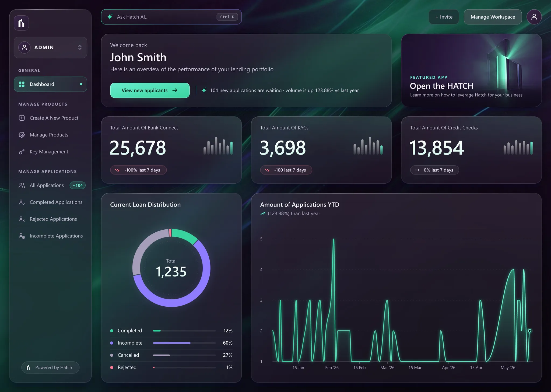The image size is (551, 392).
Task: Click the Rejected Applications user-x icon
Action: 22,219
